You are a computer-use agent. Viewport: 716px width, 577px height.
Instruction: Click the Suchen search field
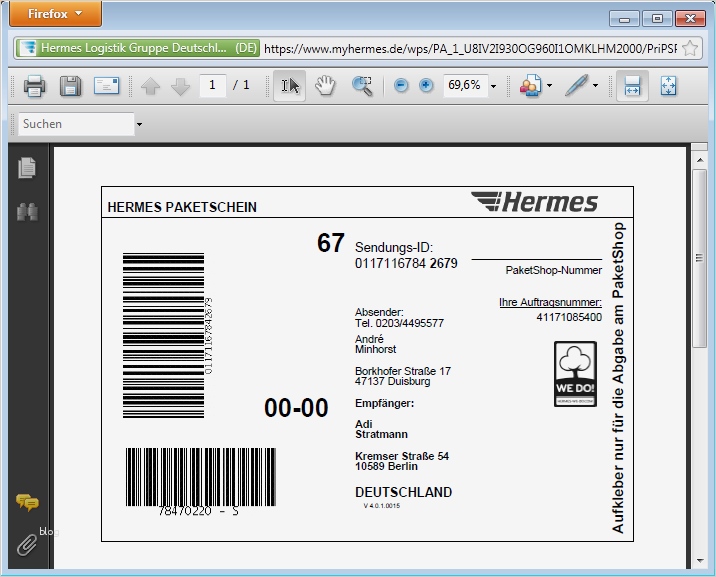tap(76, 124)
